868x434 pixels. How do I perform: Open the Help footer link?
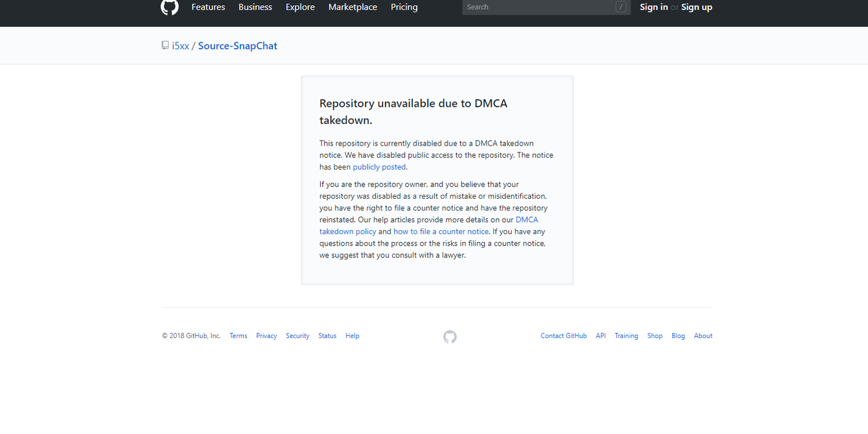pyautogui.click(x=352, y=336)
